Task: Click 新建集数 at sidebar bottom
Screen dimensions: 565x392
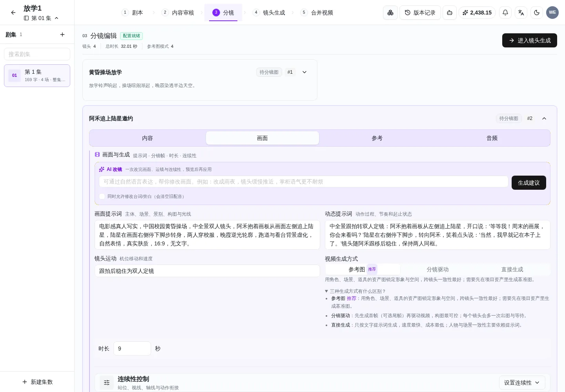Action: (x=37, y=382)
